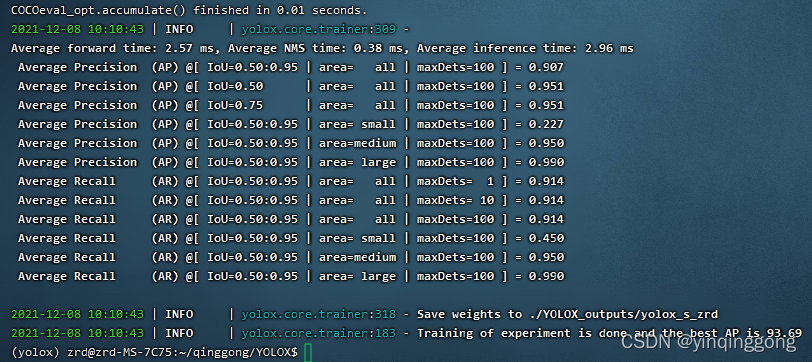This screenshot has height=362, width=812.
Task: Click the best AP value 93.69
Action: pyautogui.click(x=785, y=333)
